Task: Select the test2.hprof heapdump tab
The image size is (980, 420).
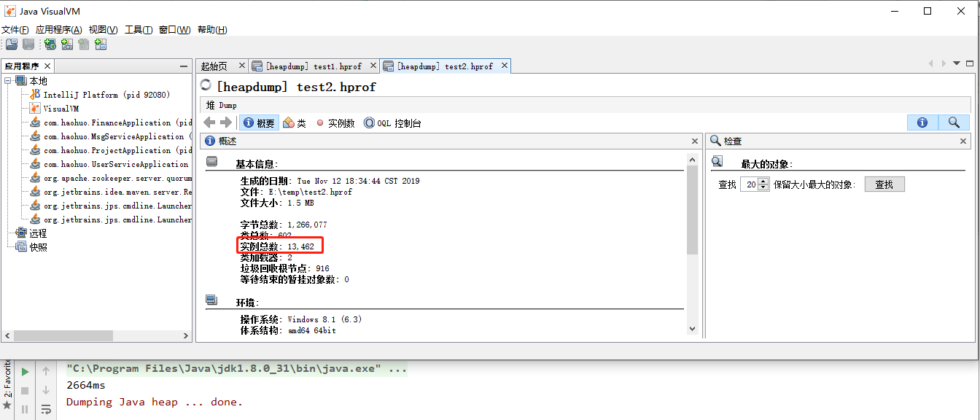Action: tap(445, 66)
